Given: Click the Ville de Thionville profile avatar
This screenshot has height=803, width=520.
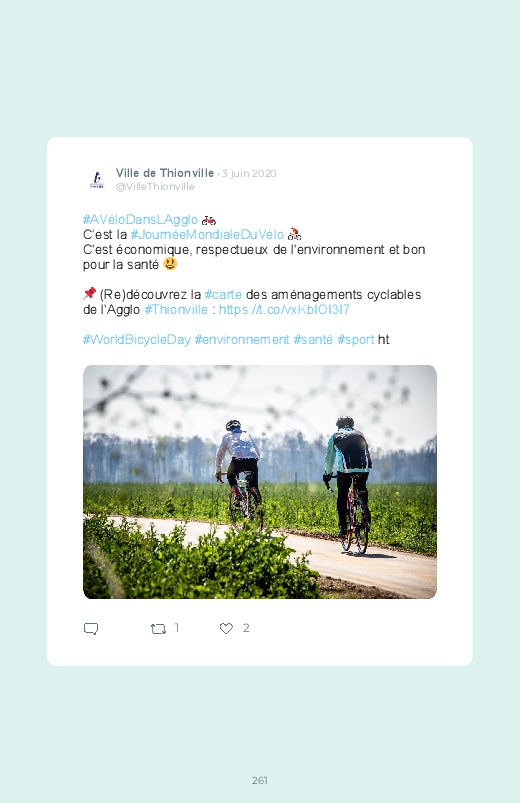Looking at the screenshot, I should (x=97, y=180).
